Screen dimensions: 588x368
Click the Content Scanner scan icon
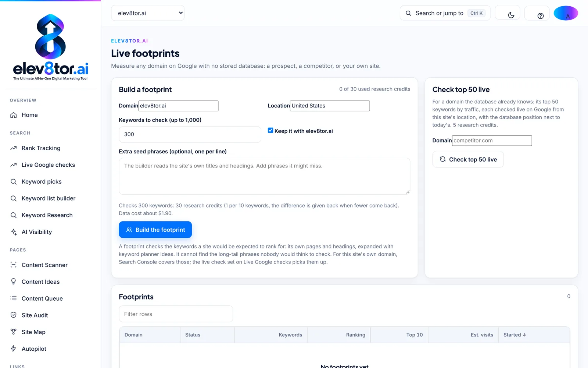[14, 265]
